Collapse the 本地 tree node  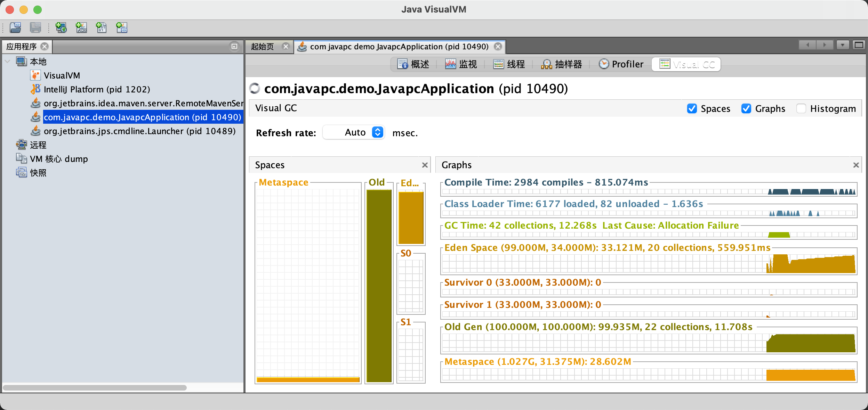pos(7,61)
